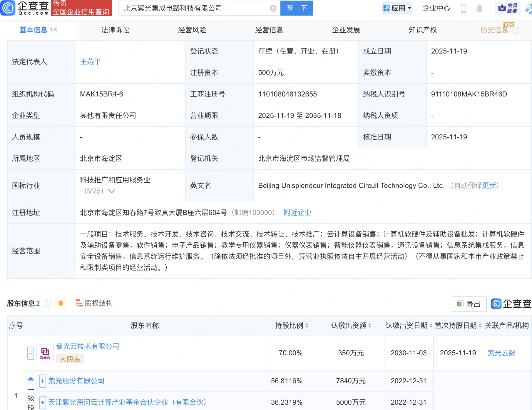This screenshot has height=410, width=532.
Task: Click the 紫光云 company logo thumbnail
Action: pyautogui.click(x=45, y=353)
